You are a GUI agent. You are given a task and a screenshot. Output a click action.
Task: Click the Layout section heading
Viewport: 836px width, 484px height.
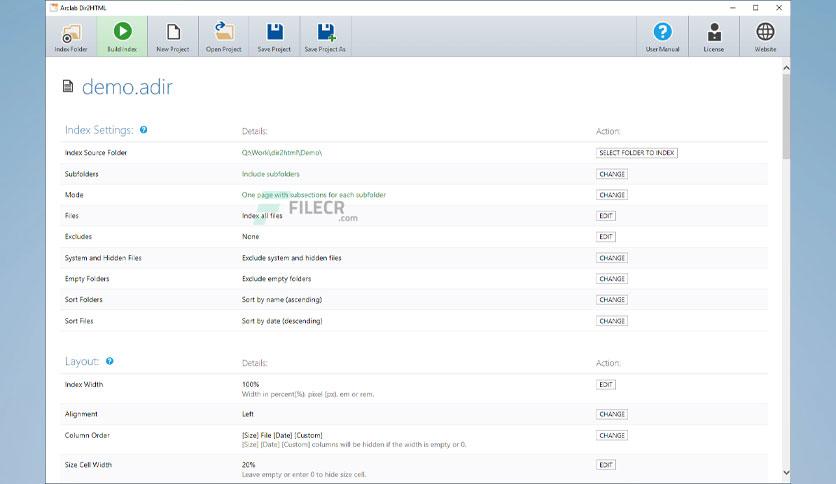82,361
